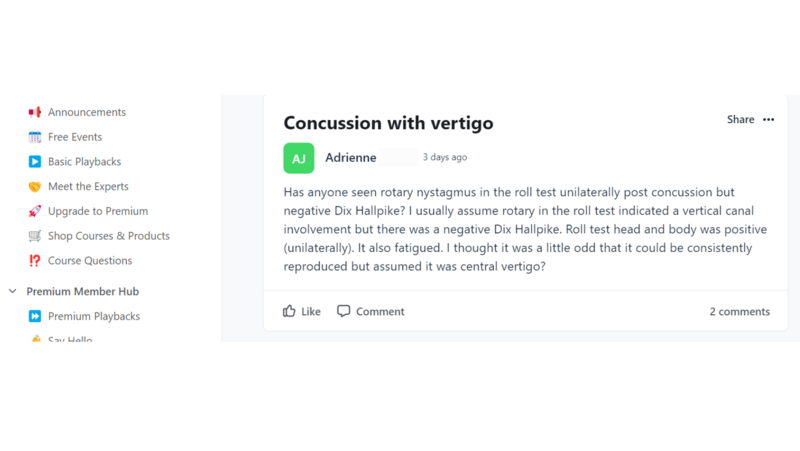The height and width of the screenshot is (451, 800).
Task: Click the Premium Playbacks fast-forward icon
Action: [35, 316]
